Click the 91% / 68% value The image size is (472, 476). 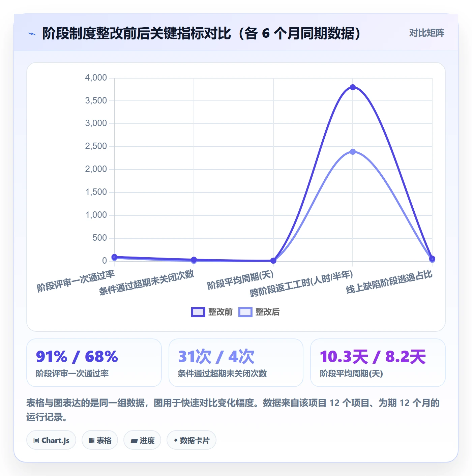(77, 357)
